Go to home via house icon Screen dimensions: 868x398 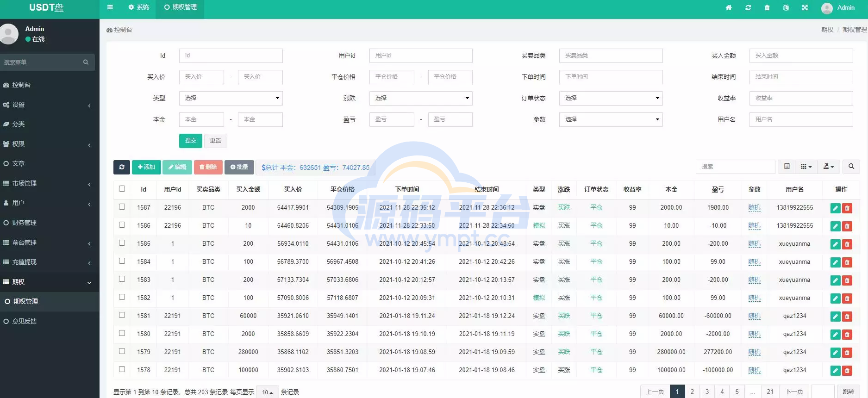click(x=729, y=7)
